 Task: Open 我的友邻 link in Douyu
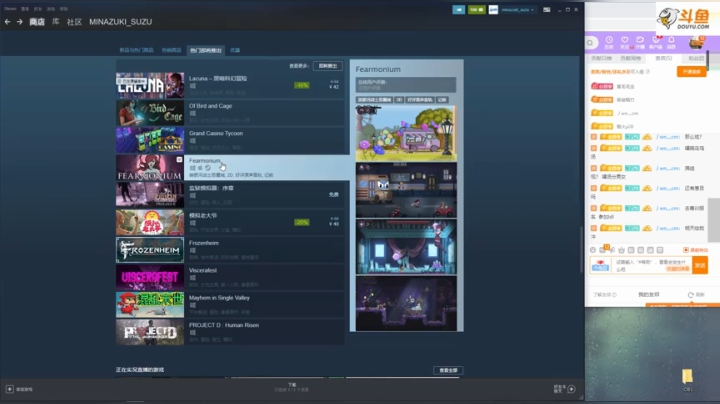[648, 295]
